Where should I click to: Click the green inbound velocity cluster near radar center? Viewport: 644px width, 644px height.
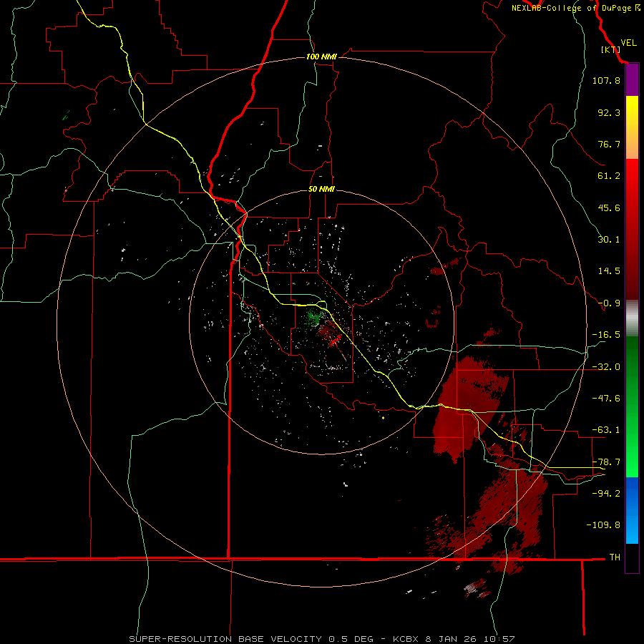click(313, 317)
